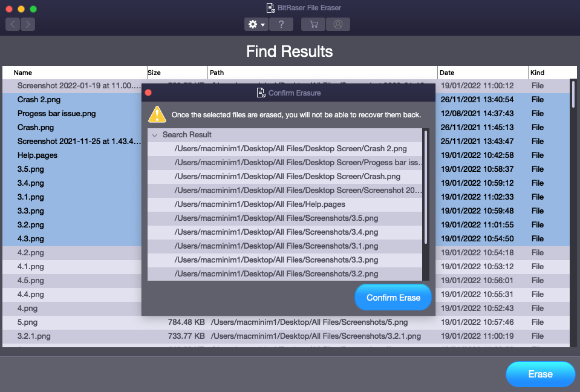Click the yellow warning triangle icon
The width and height of the screenshot is (580, 392).
coord(157,114)
